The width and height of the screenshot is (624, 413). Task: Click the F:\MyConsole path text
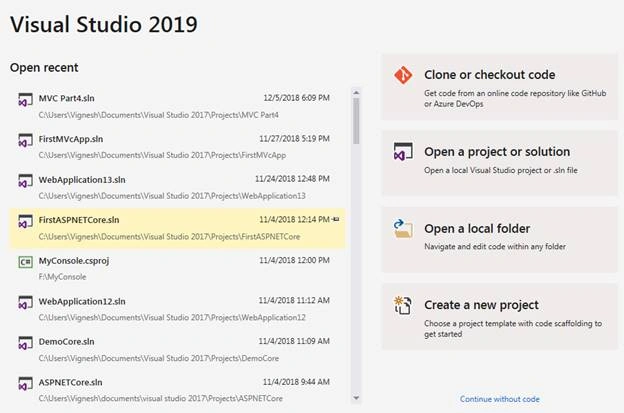tap(62, 277)
